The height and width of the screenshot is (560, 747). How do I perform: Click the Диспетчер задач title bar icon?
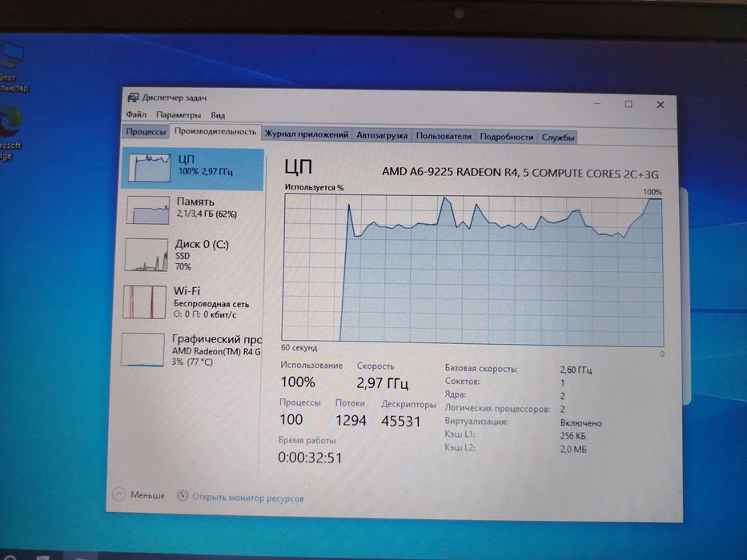click(134, 98)
